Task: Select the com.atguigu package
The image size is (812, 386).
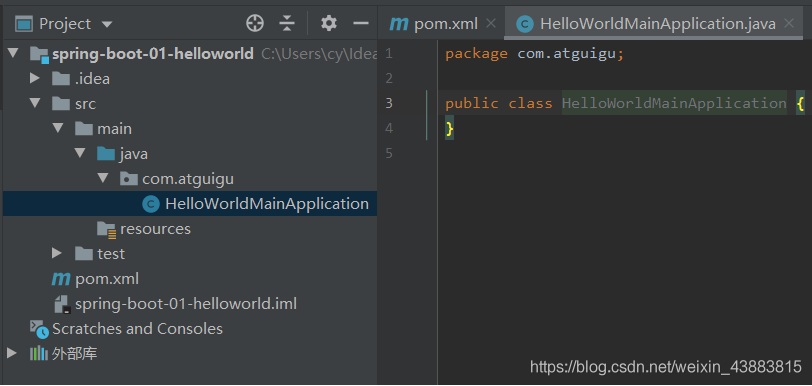Action: pyautogui.click(x=188, y=179)
